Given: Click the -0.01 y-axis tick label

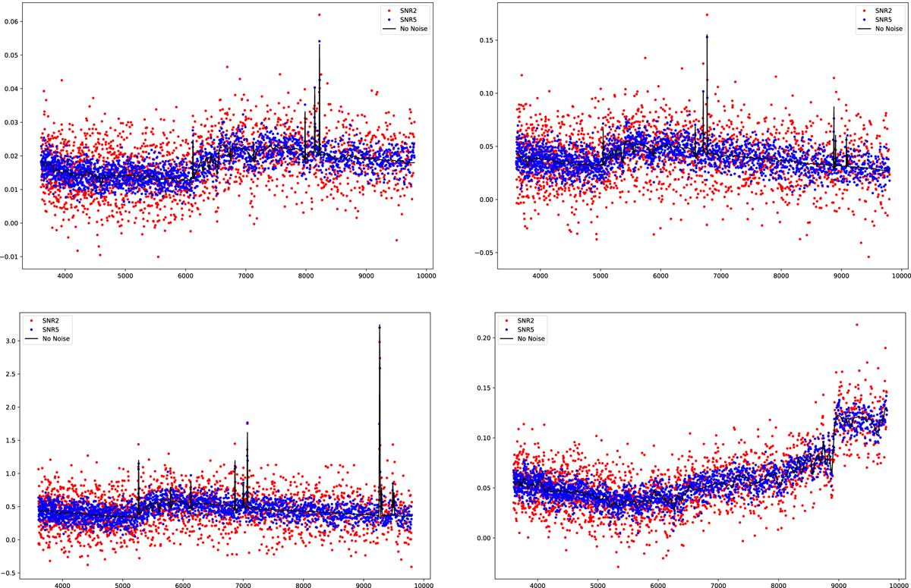Looking at the screenshot, I should click(x=11, y=256).
